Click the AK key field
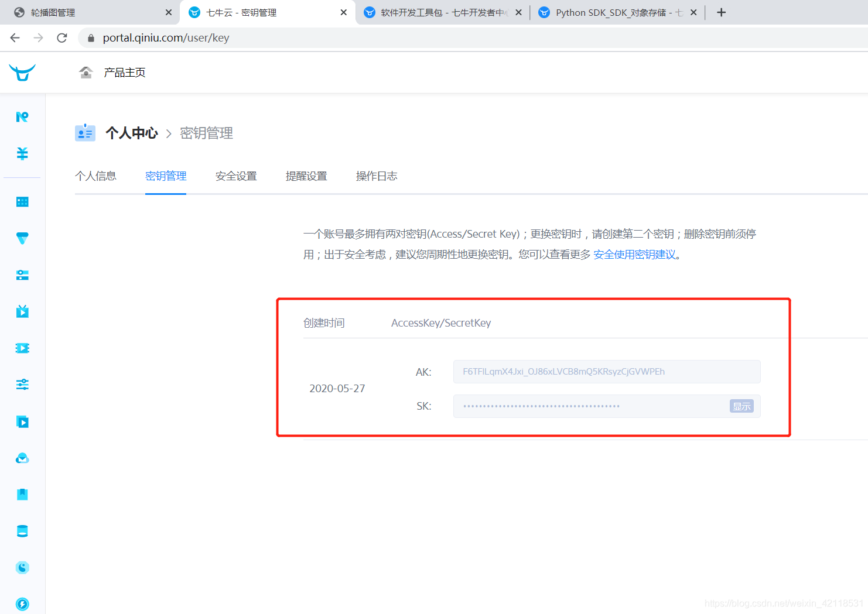868x614 pixels. [607, 372]
